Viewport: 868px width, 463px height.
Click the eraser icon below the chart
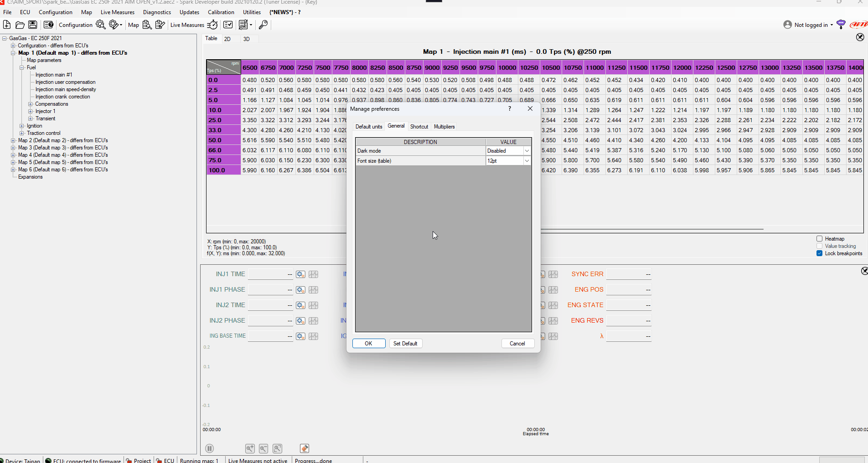pyautogui.click(x=305, y=448)
